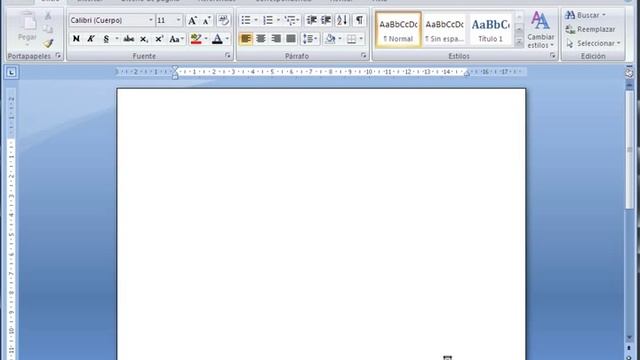This screenshot has width=640, height=360.
Task: Toggle bold (N) formatting
Action: pos(76,39)
